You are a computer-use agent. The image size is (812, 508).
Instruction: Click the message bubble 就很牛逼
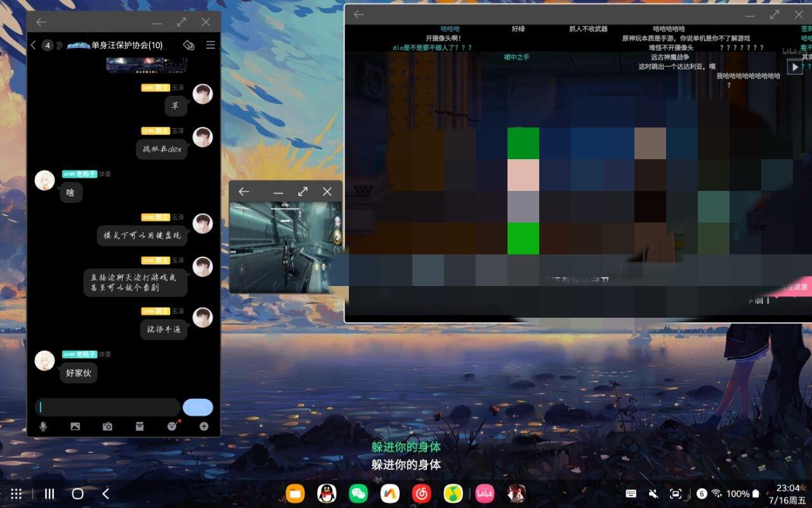tap(164, 329)
